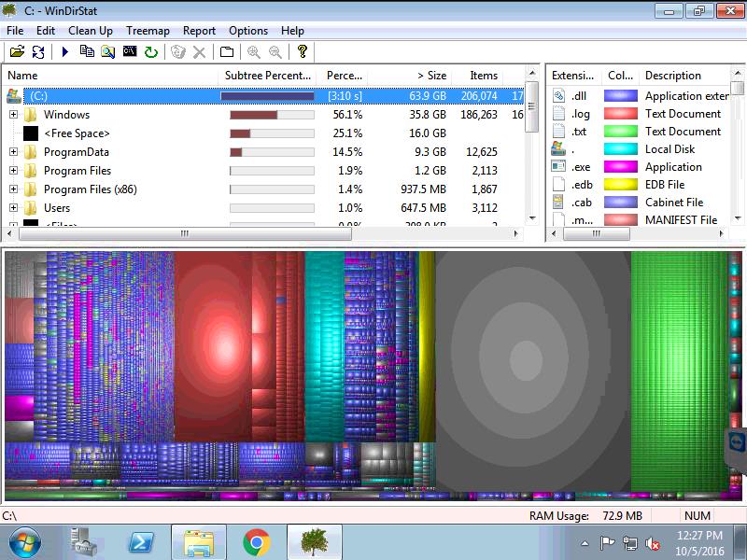Expand the Users folder node

click(x=13, y=208)
